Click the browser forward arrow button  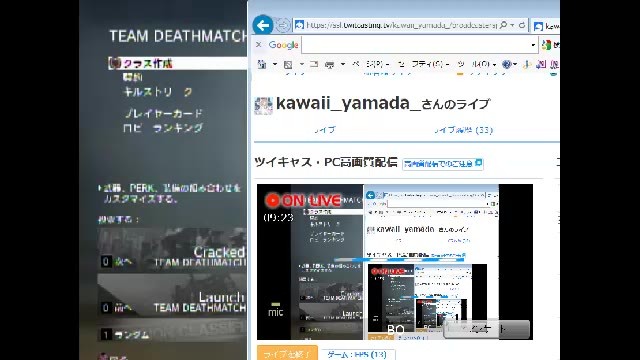[x=282, y=26]
